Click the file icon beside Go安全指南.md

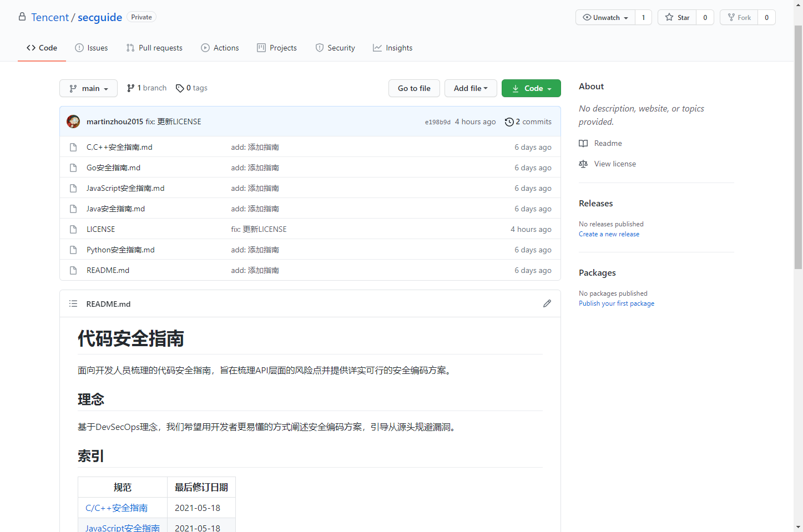73,168
